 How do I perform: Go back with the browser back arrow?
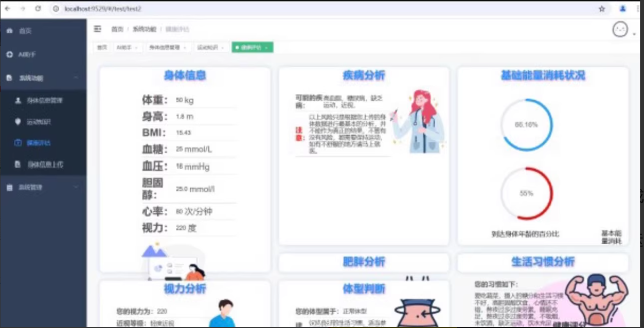7,9
